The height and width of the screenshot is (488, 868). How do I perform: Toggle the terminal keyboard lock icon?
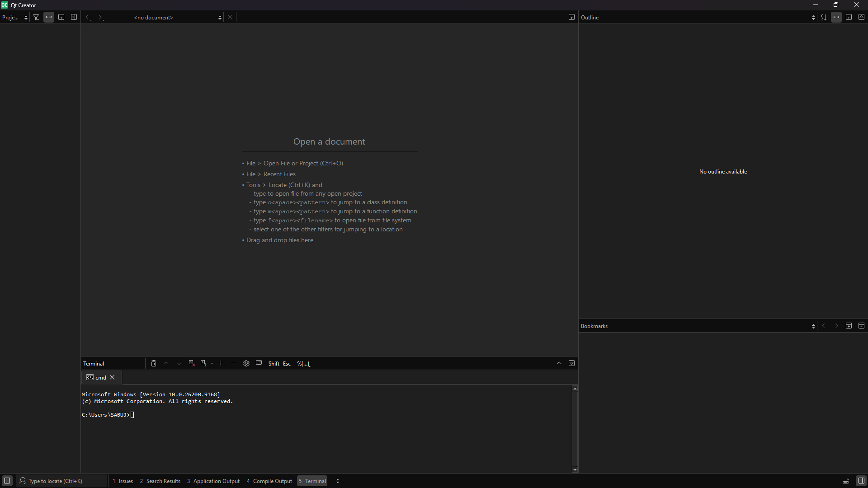click(x=259, y=363)
